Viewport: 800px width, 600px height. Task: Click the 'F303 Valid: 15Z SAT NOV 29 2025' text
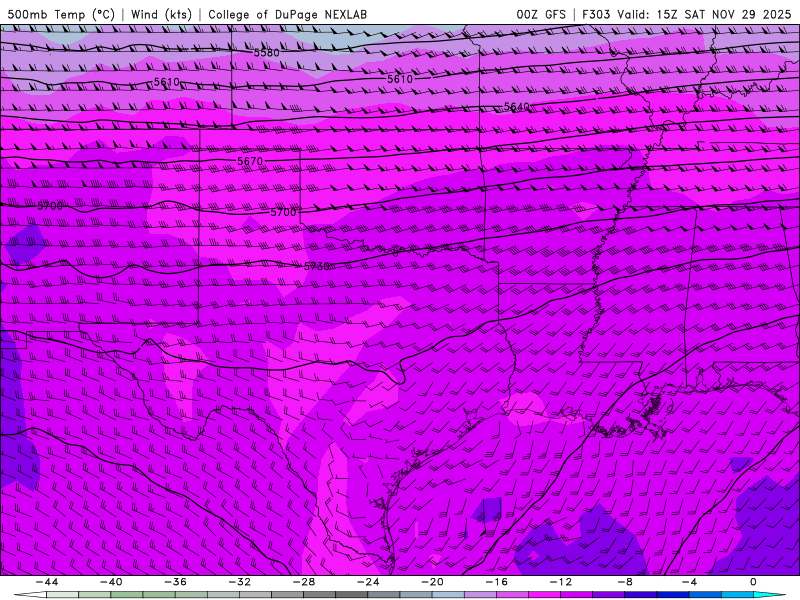point(686,14)
